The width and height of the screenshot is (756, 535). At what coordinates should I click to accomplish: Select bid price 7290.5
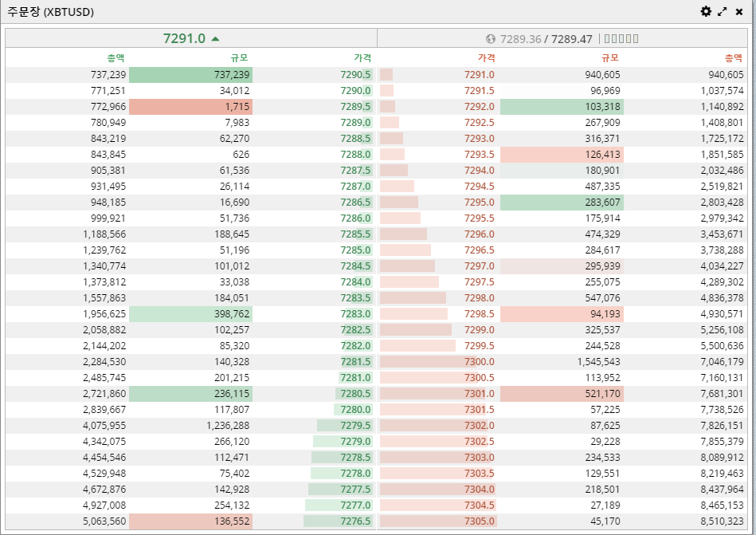coord(355,75)
